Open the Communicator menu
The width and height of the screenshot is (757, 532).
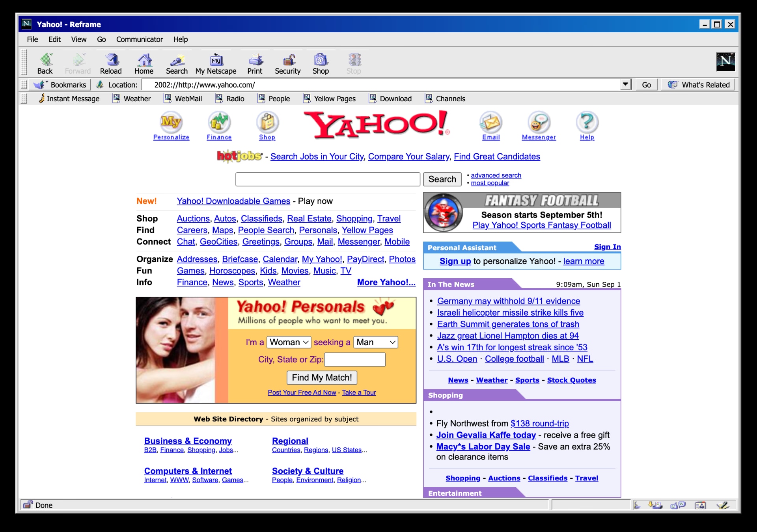[x=139, y=39]
